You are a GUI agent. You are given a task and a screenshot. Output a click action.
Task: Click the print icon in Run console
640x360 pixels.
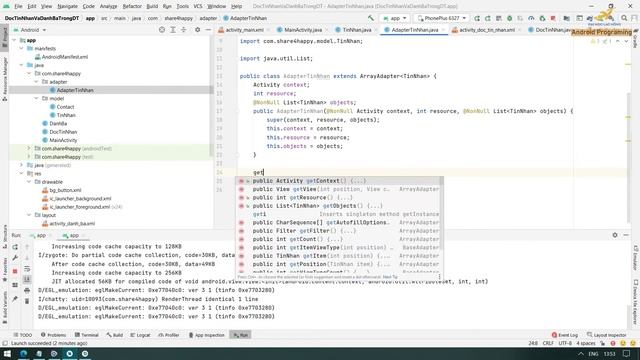pos(27,290)
